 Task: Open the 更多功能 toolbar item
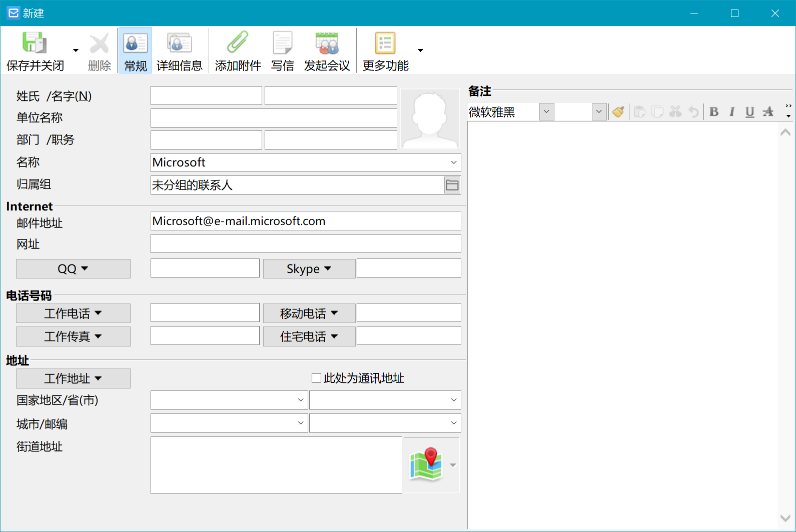click(x=385, y=51)
